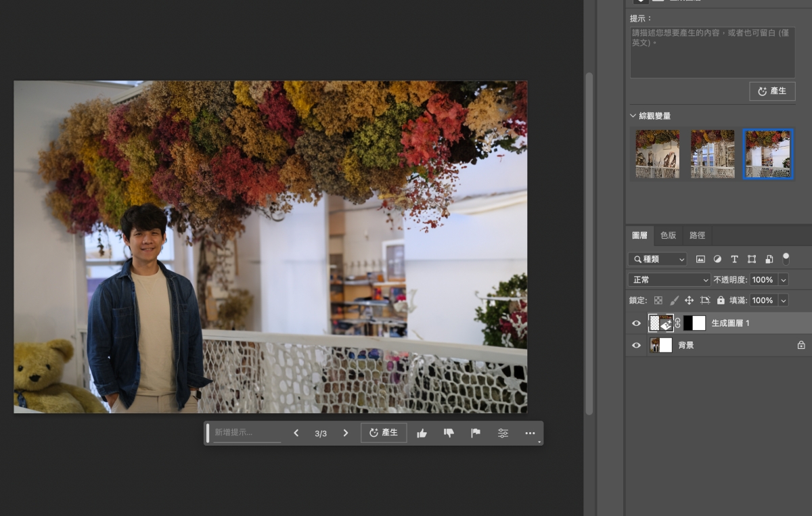
Task: Toggle visibility of the 背景 layer
Action: tap(636, 345)
